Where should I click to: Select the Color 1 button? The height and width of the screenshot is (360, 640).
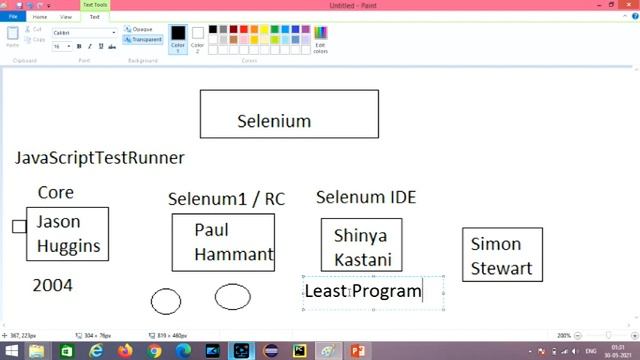coord(178,39)
